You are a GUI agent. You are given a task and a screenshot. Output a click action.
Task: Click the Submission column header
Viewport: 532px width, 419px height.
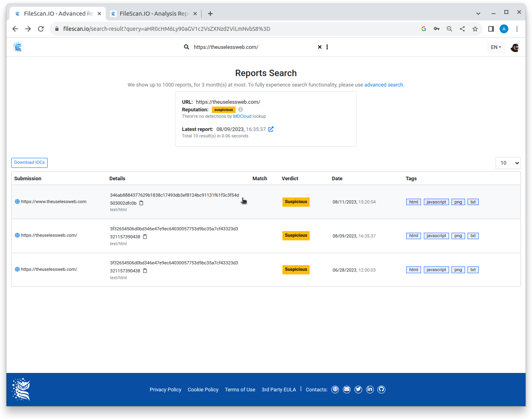28,179
